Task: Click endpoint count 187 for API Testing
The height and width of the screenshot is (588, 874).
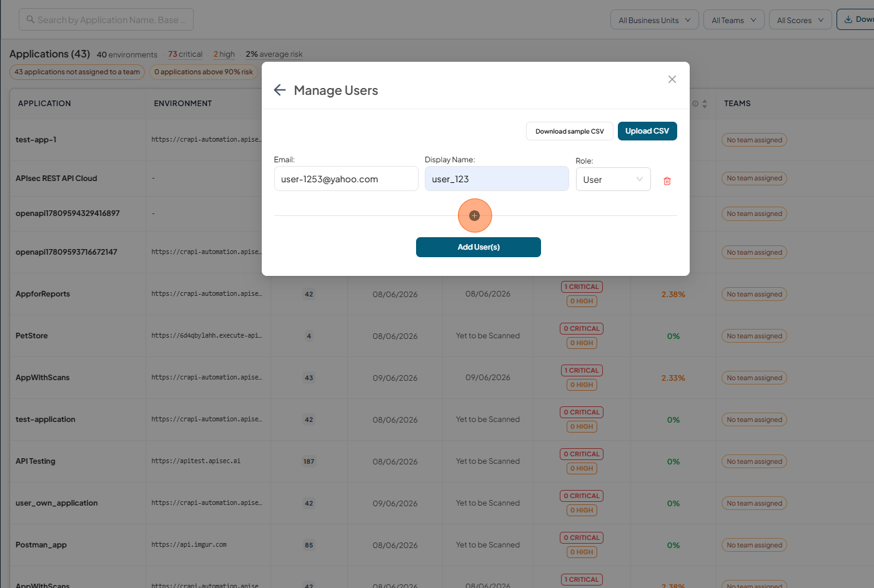Action: coord(309,461)
